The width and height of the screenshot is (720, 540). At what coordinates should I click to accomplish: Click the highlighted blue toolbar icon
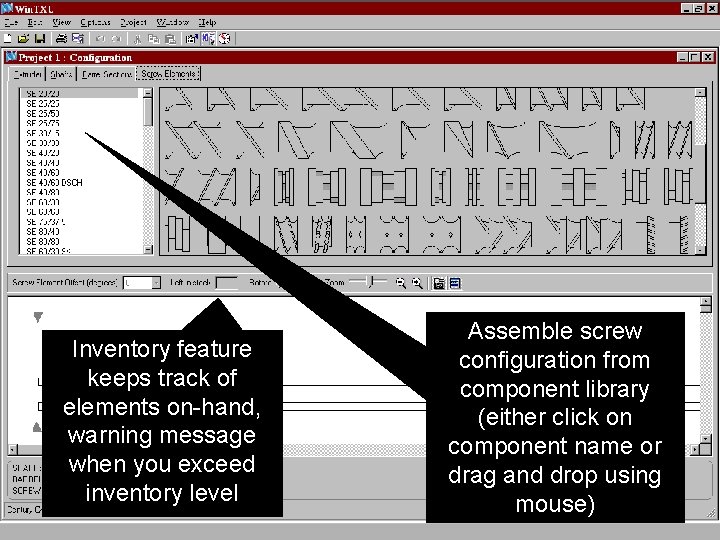[208, 39]
